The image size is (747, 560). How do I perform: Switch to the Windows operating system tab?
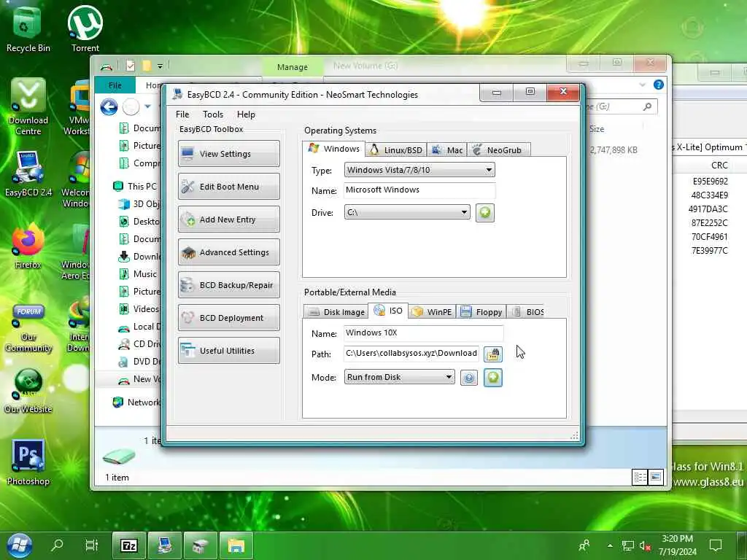pyautogui.click(x=334, y=149)
